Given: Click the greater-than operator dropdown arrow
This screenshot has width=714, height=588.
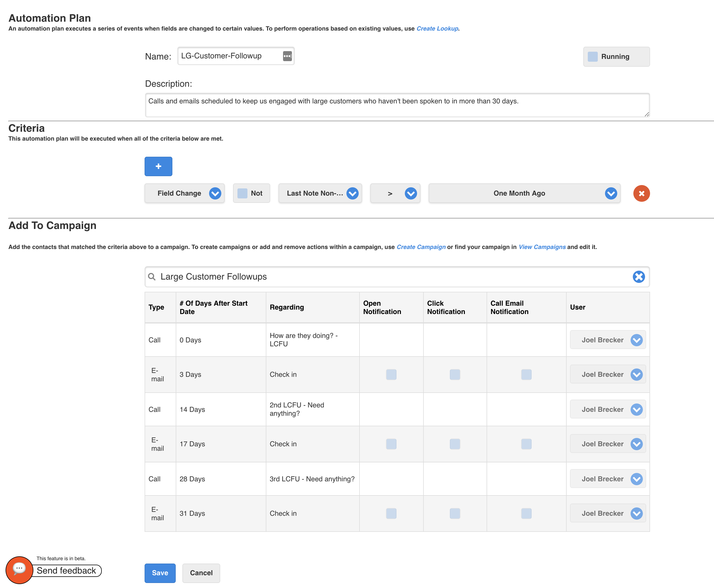Looking at the screenshot, I should pos(411,193).
